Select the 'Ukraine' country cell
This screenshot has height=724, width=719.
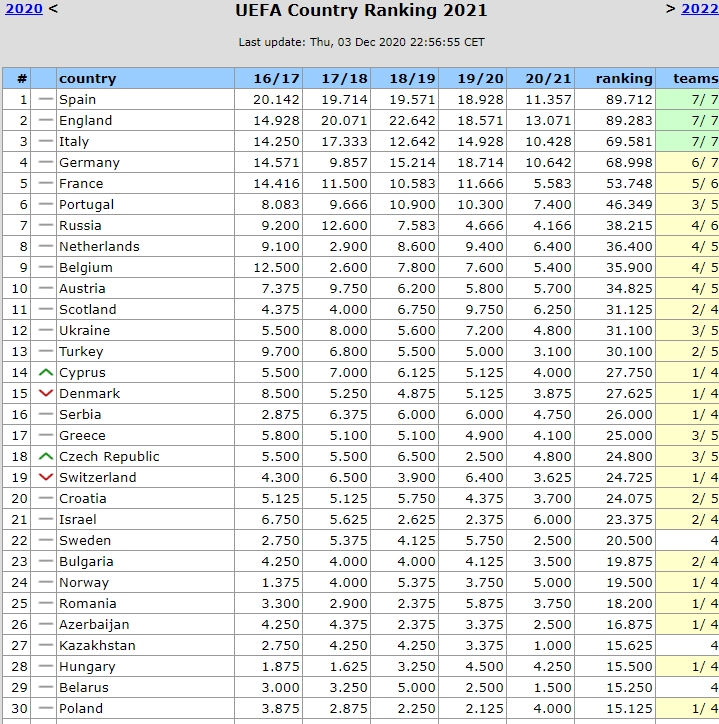click(145, 331)
